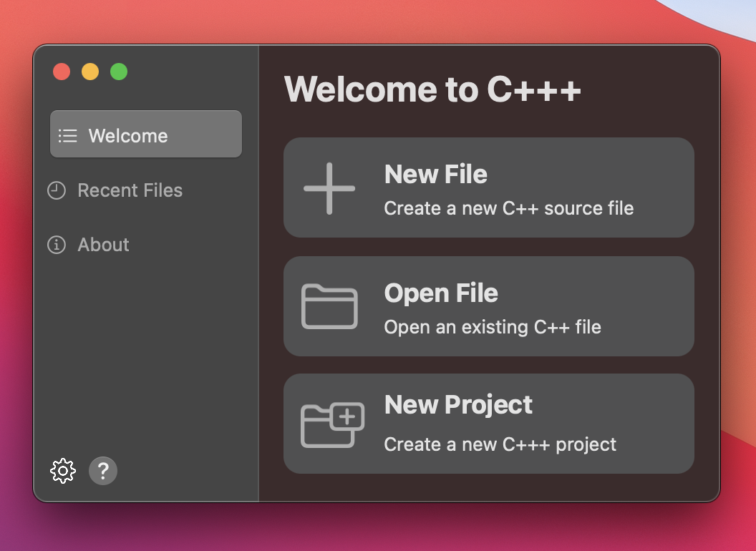Click the Open File title text
This screenshot has width=756, height=551.
[441, 293]
